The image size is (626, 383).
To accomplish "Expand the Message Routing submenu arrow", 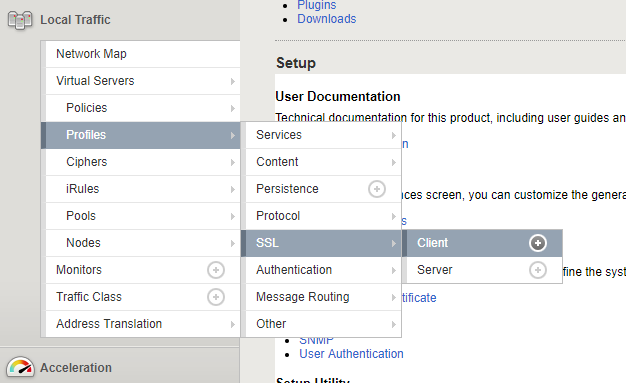I will click(393, 298).
